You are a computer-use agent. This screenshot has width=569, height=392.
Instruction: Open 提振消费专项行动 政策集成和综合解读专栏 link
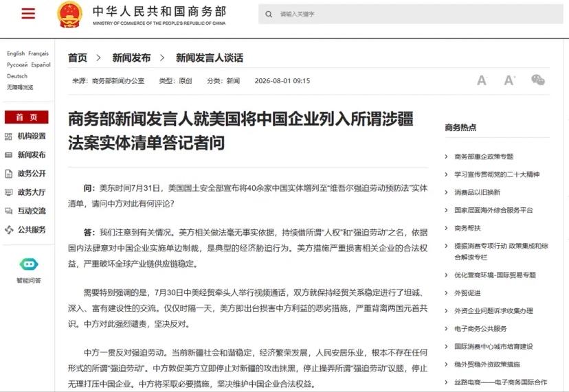click(x=501, y=251)
